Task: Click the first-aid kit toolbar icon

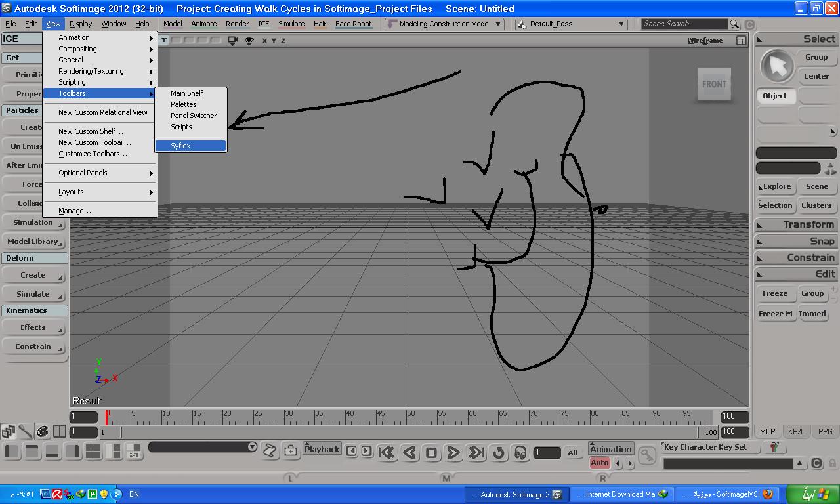Action: (291, 450)
